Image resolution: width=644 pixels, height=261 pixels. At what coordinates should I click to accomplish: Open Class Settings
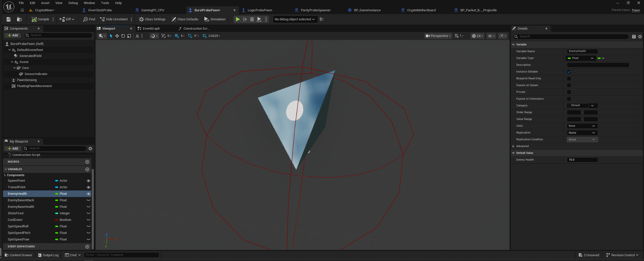152,19
